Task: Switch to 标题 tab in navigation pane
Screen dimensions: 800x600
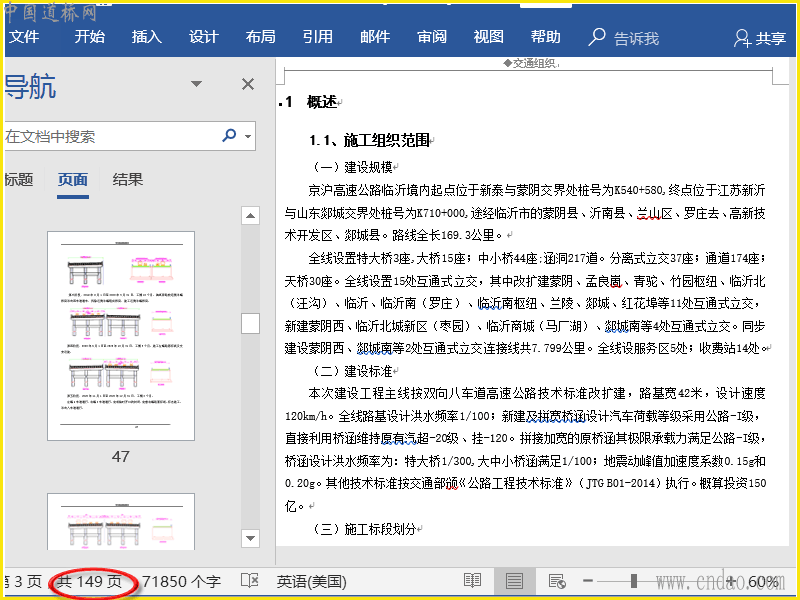Action: pyautogui.click(x=18, y=180)
